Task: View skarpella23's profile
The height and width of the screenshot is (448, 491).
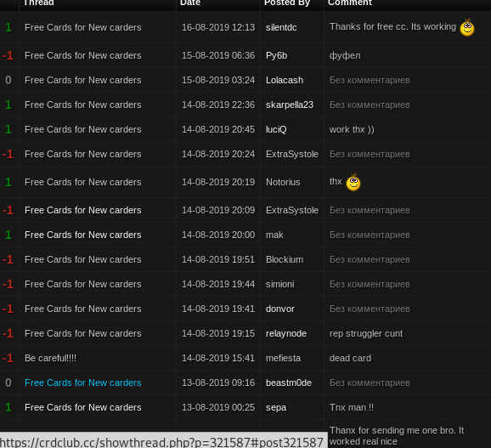Action: [x=290, y=105]
